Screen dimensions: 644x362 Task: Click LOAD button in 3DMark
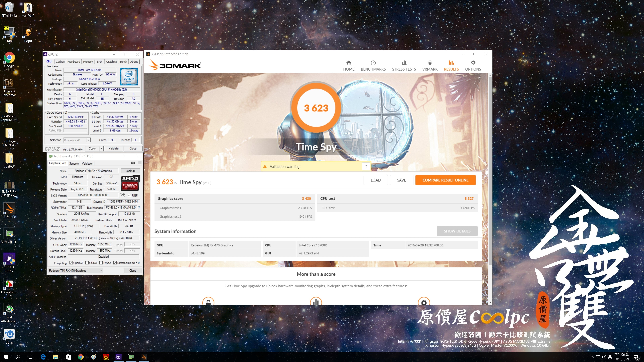(375, 180)
